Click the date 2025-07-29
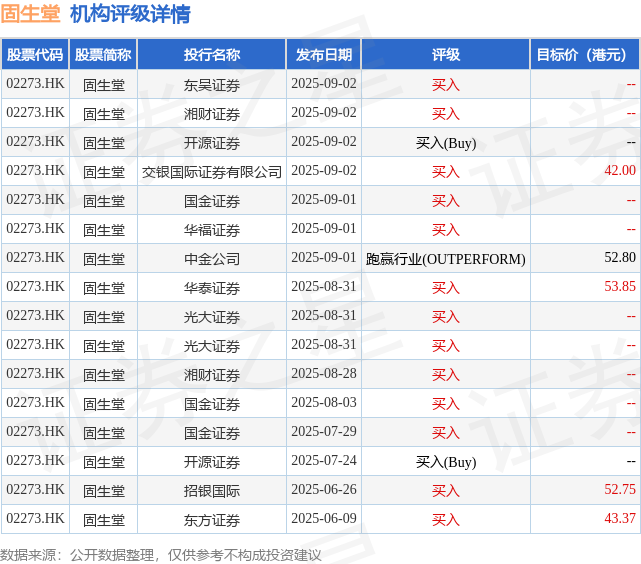Image resolution: width=641 pixels, height=564 pixels. click(x=324, y=432)
